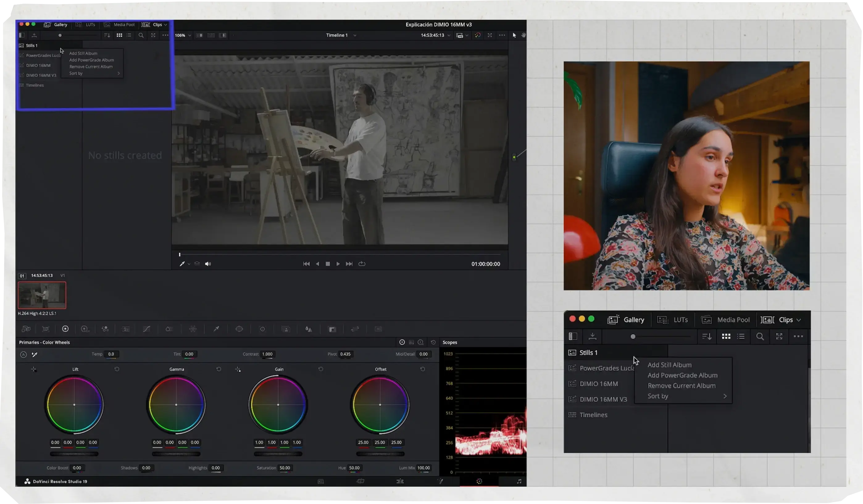
Task: Open the Color Warper palette icon
Action: coord(193,329)
